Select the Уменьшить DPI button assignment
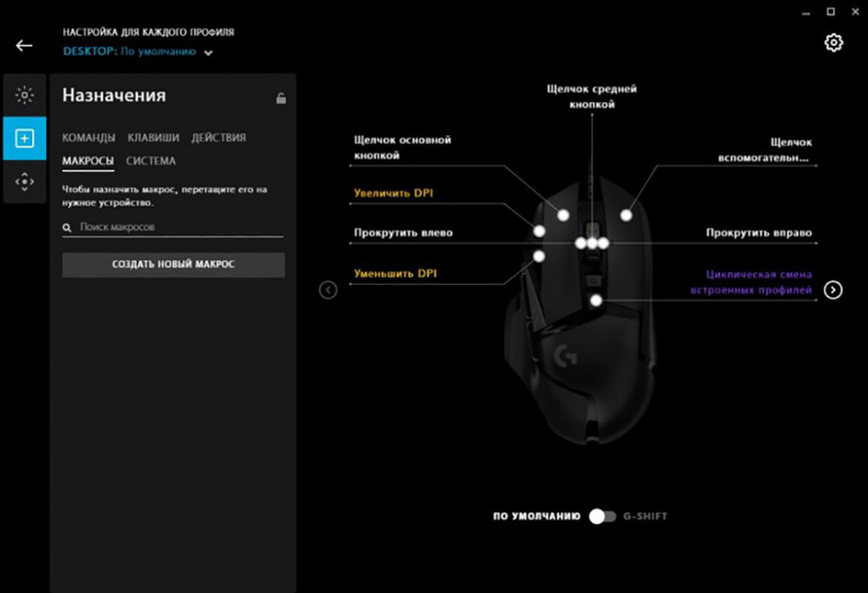 [394, 274]
